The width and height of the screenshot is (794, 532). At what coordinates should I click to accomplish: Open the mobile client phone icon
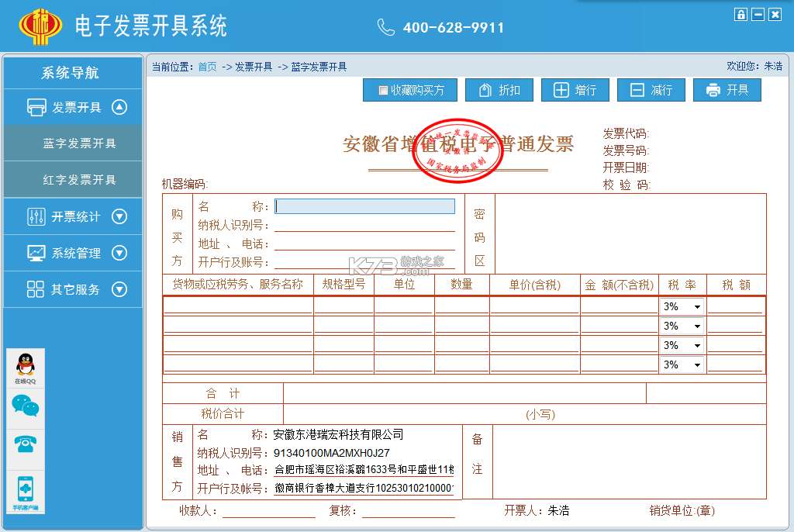click(26, 492)
